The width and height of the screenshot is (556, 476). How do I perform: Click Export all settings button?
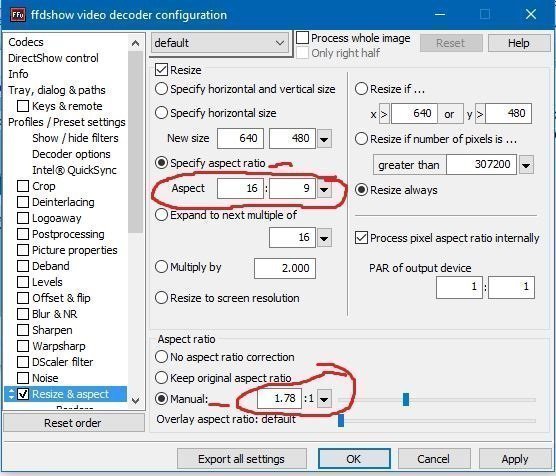point(241,459)
